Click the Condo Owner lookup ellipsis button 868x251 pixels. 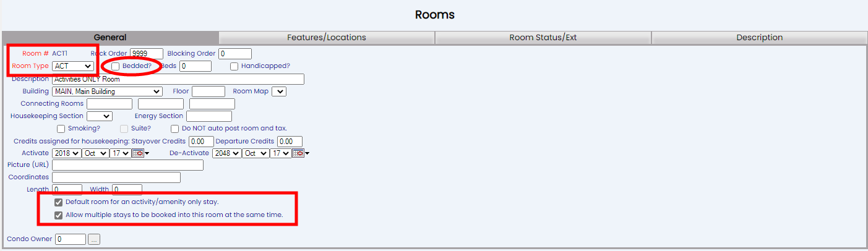[94, 239]
